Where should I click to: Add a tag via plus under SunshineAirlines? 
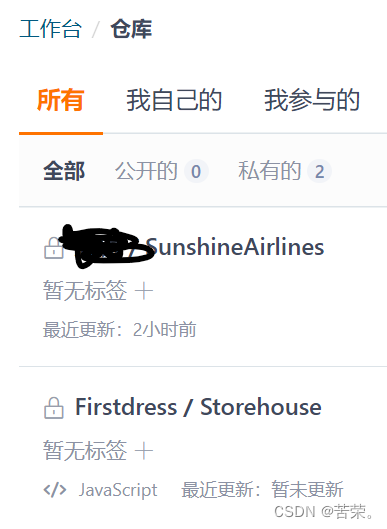tap(144, 291)
